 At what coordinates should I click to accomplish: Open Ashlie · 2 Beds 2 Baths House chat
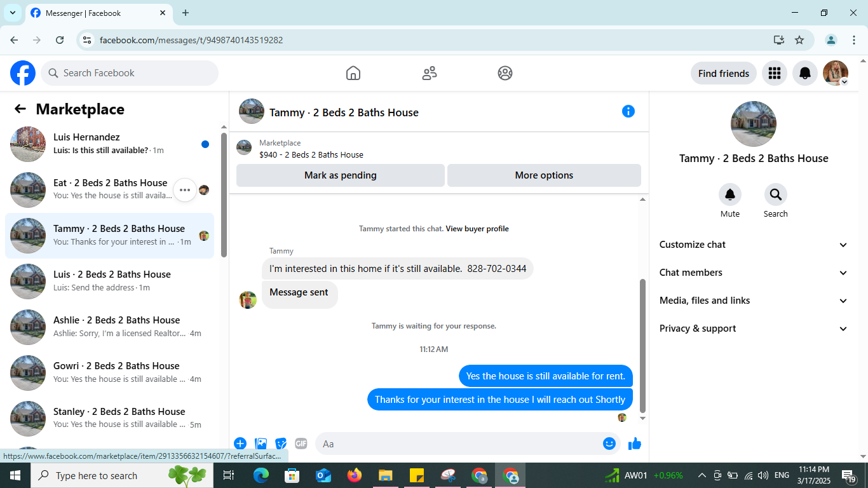110,327
